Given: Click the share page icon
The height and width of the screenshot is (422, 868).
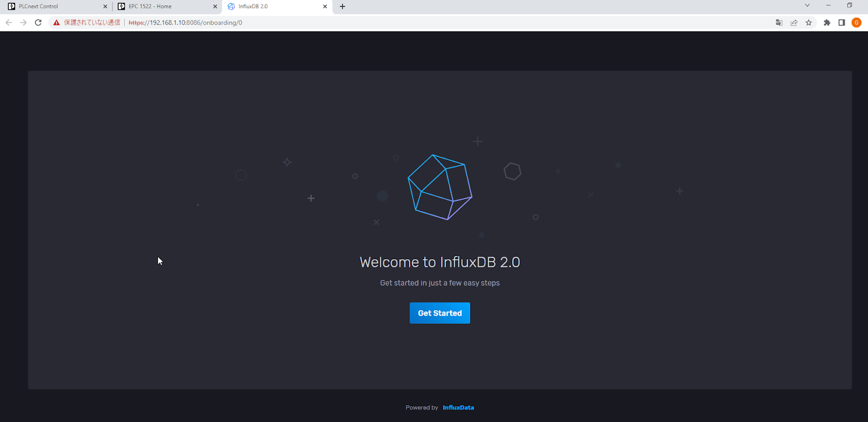Looking at the screenshot, I should coord(794,23).
